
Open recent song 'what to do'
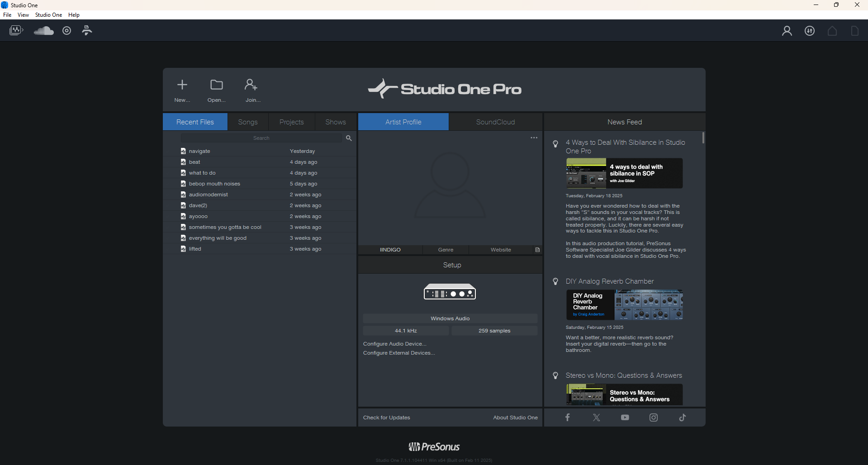(x=260, y=173)
